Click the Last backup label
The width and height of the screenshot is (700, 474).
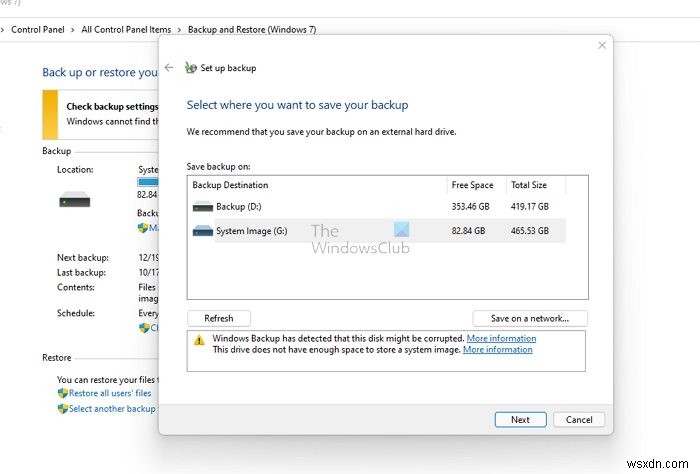click(82, 272)
